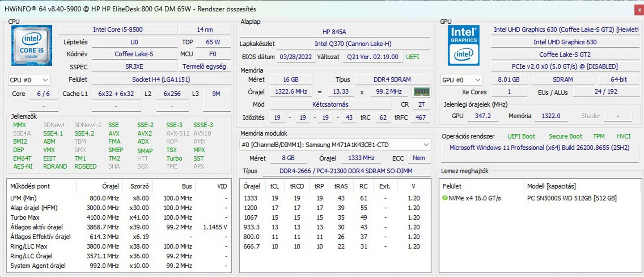Click the RDSEED feature flag
This screenshot has width=644, height=277.
(x=85, y=167)
